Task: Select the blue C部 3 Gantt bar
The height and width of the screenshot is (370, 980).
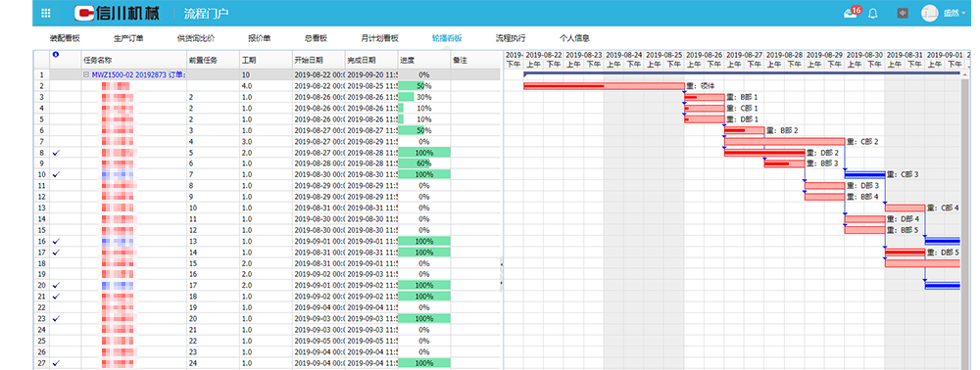Action: pyautogui.click(x=865, y=174)
